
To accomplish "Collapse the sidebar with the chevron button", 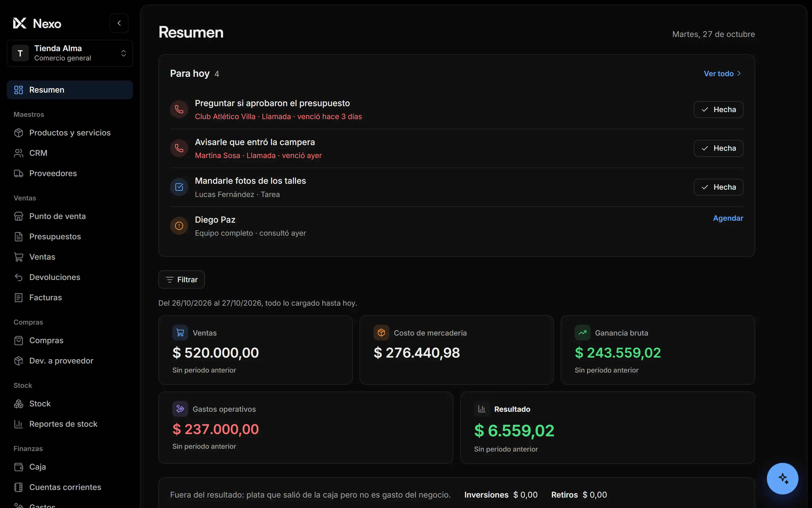I will click(119, 23).
